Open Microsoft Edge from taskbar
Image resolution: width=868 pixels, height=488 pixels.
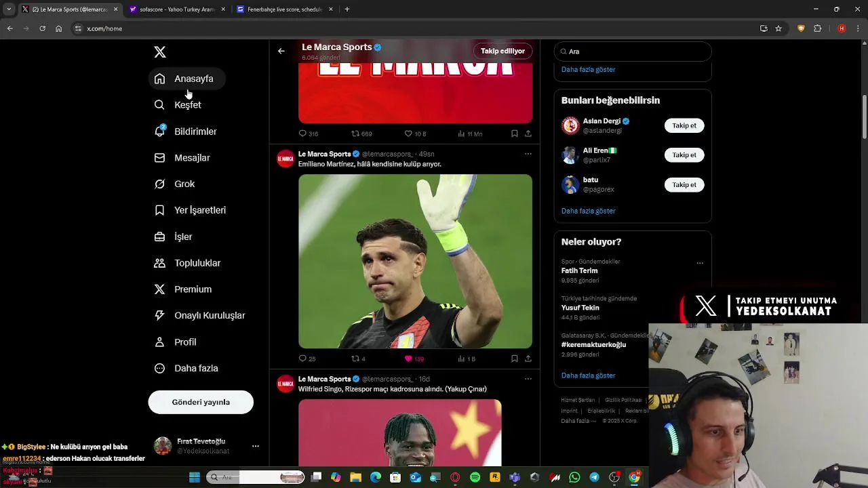click(376, 478)
